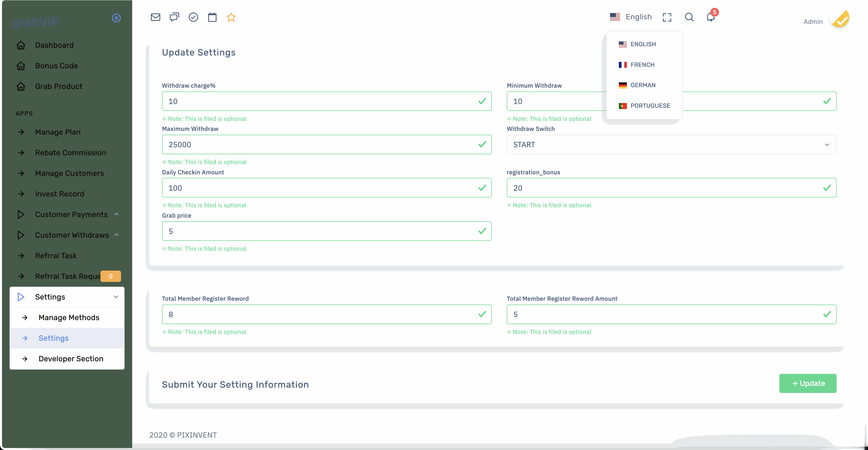This screenshot has width=868, height=450.
Task: Click the to-do checkmark circle icon
Action: 193,17
